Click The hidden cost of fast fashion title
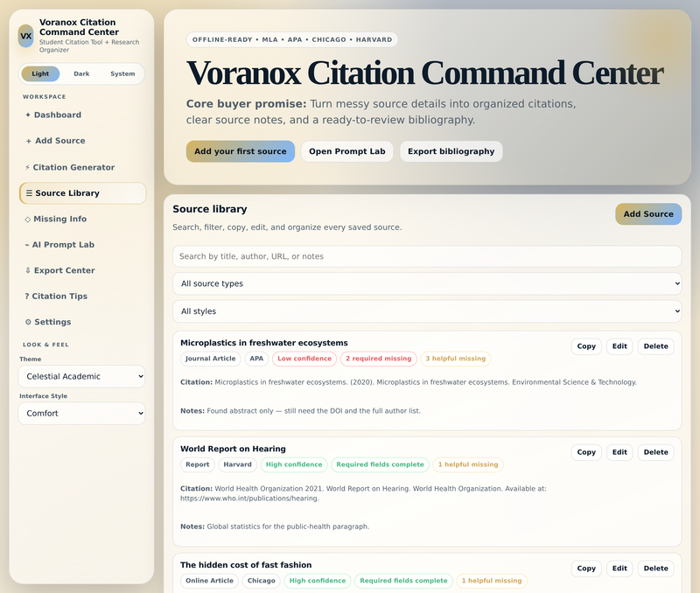 (x=246, y=565)
